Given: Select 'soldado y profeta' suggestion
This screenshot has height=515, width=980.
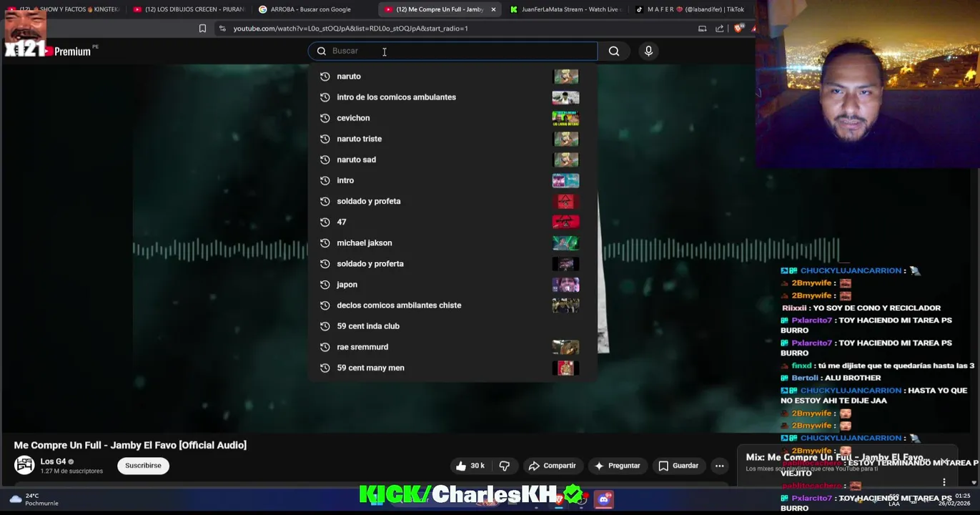Looking at the screenshot, I should 452,201.
